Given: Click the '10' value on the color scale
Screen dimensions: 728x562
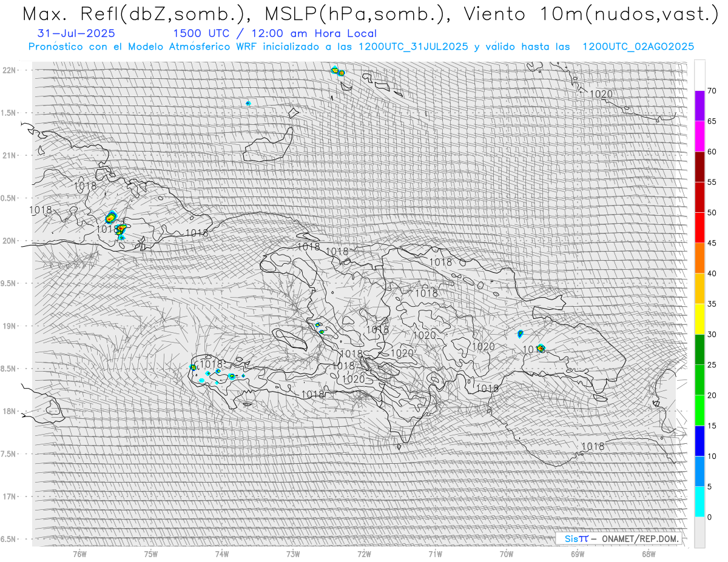Looking at the screenshot, I should pyautogui.click(x=712, y=456).
